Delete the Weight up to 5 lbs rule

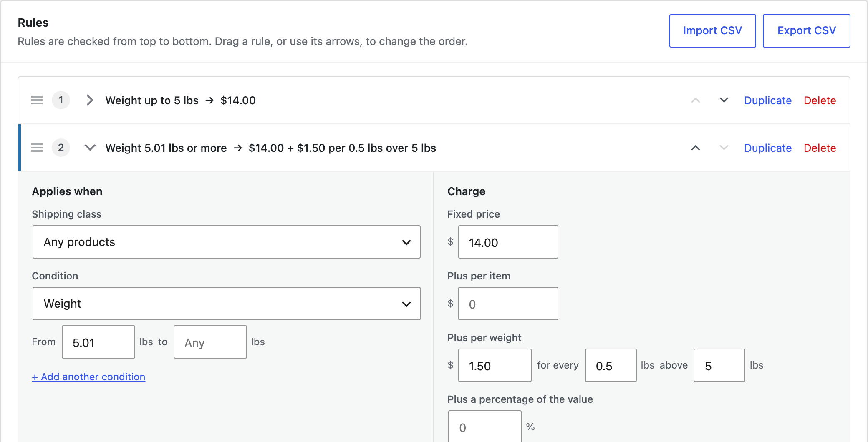820,100
